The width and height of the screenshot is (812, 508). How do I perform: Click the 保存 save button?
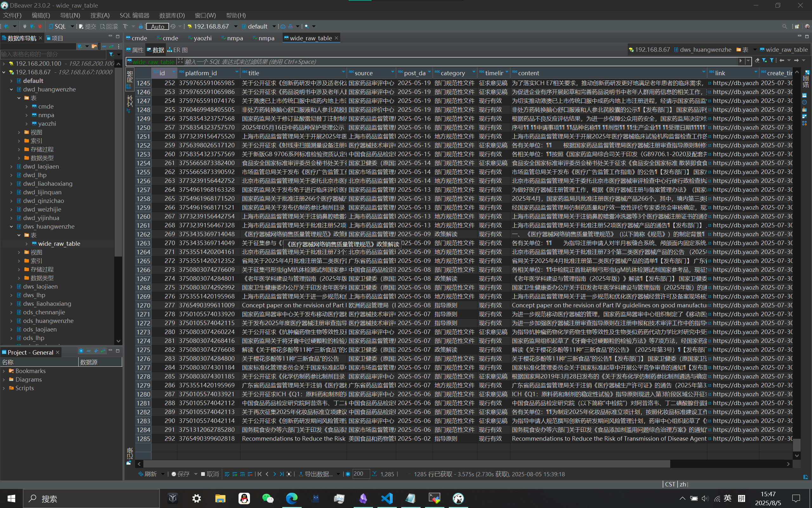click(x=181, y=474)
